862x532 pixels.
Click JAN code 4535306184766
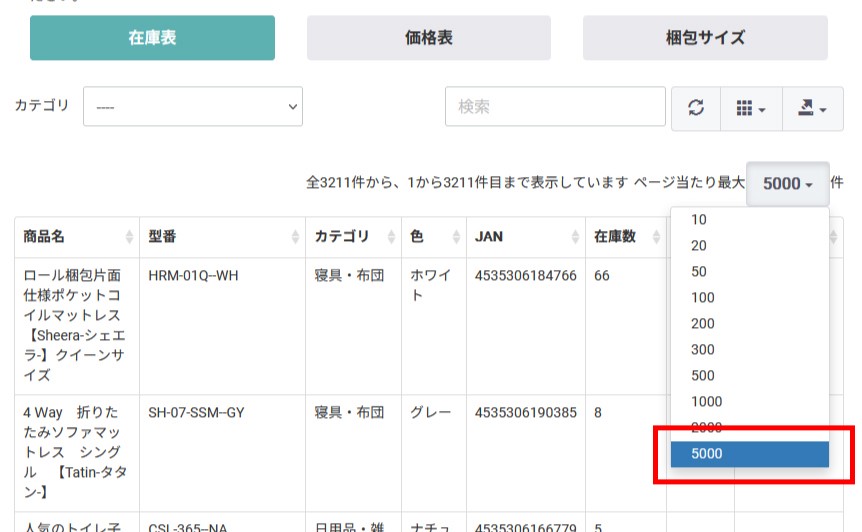coord(526,275)
